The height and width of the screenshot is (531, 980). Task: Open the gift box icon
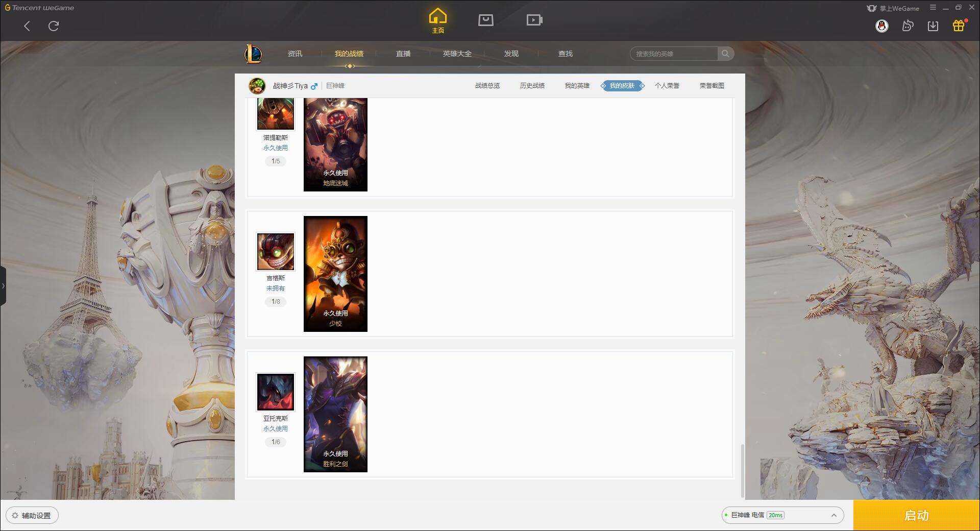(x=959, y=26)
